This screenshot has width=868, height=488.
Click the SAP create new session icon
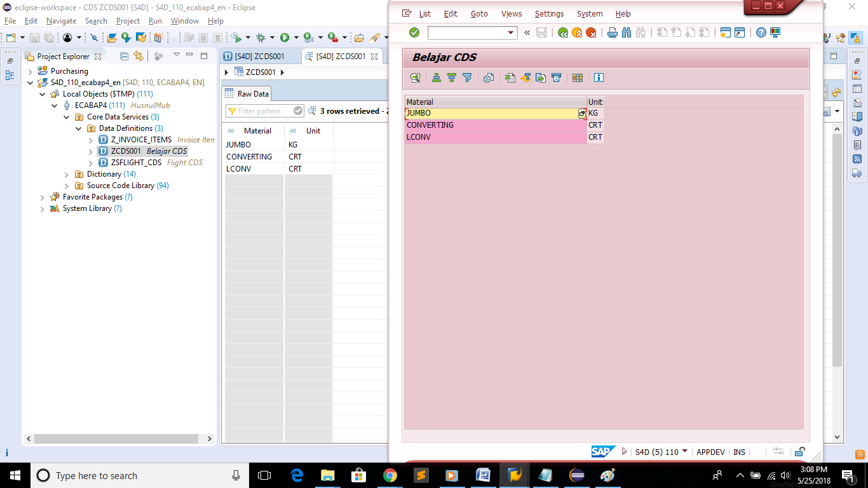[x=725, y=32]
